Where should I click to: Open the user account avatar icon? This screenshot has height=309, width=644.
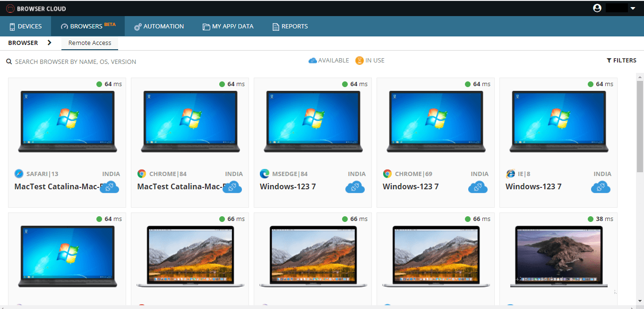[x=597, y=8]
